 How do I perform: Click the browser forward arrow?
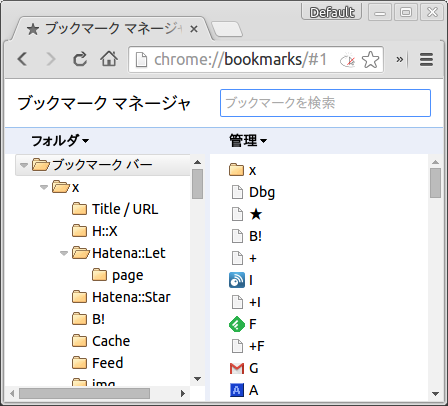click(51, 59)
